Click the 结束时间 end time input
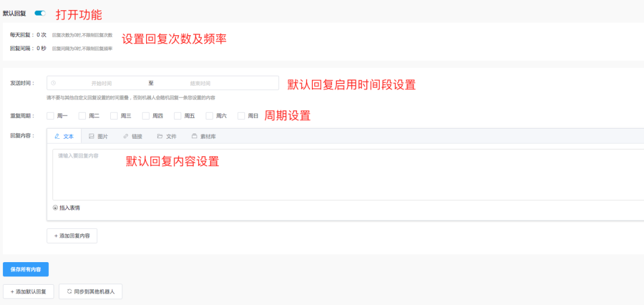 (200, 83)
